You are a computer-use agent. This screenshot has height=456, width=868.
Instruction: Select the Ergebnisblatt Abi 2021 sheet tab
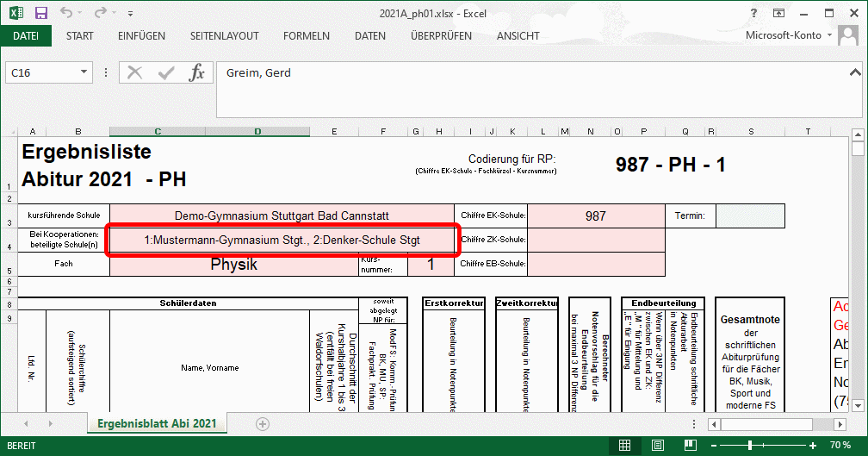pos(156,423)
